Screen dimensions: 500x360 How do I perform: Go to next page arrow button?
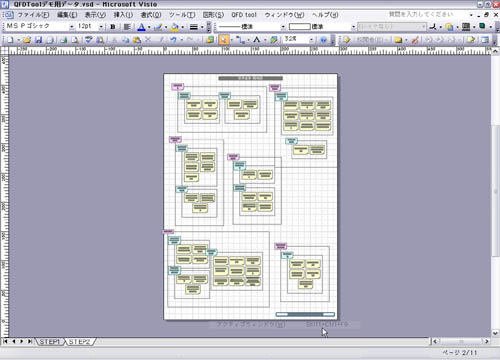pos(22,341)
